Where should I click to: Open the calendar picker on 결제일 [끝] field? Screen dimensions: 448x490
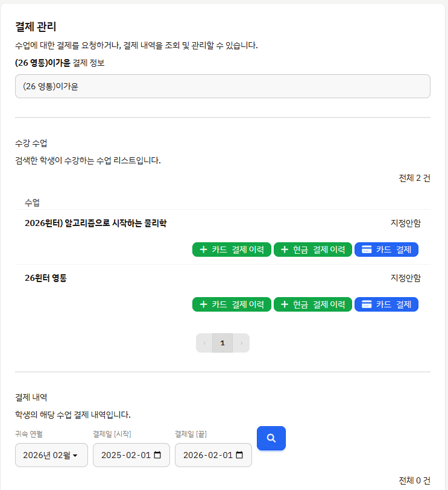tap(239, 455)
